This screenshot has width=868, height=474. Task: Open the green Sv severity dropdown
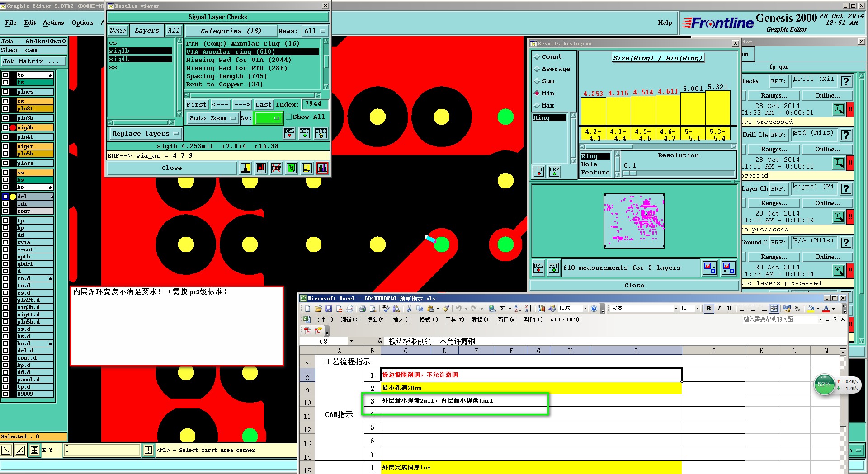(269, 118)
